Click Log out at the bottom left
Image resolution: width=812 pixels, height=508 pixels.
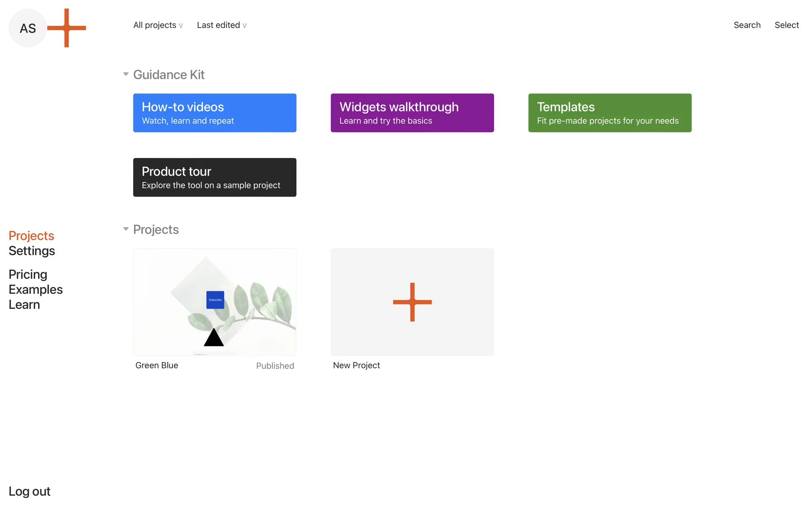click(29, 491)
